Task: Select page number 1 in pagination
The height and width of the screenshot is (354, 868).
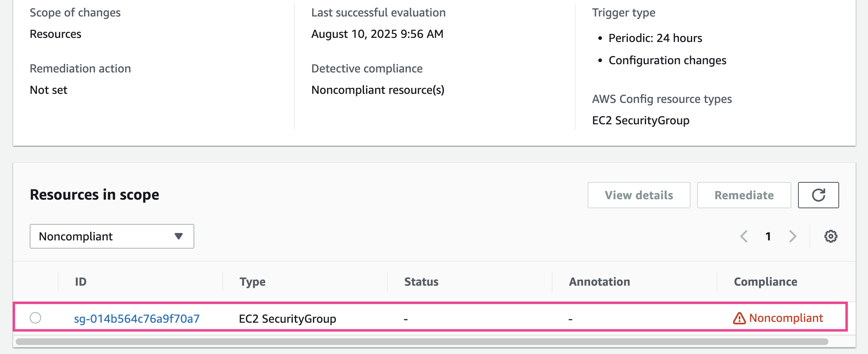Action: 768,236
